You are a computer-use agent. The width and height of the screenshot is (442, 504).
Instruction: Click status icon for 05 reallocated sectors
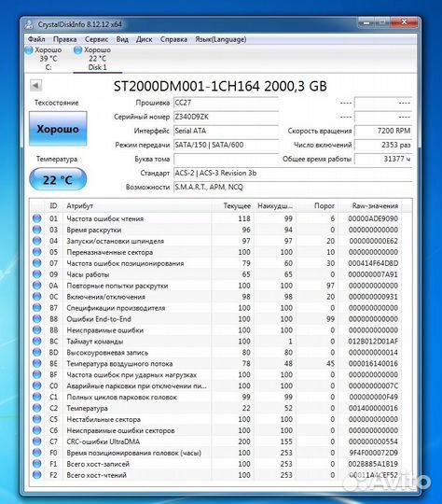pyautogui.click(x=37, y=252)
